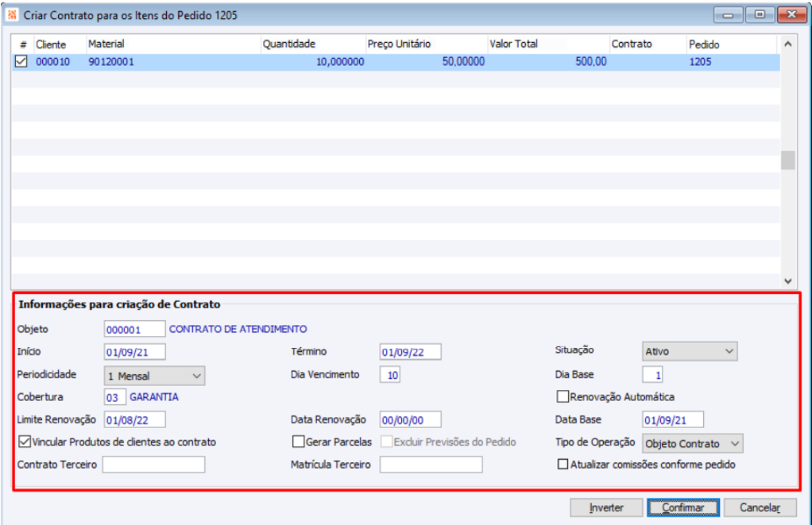Click the Contrato Terceiro input field

pyautogui.click(x=154, y=465)
